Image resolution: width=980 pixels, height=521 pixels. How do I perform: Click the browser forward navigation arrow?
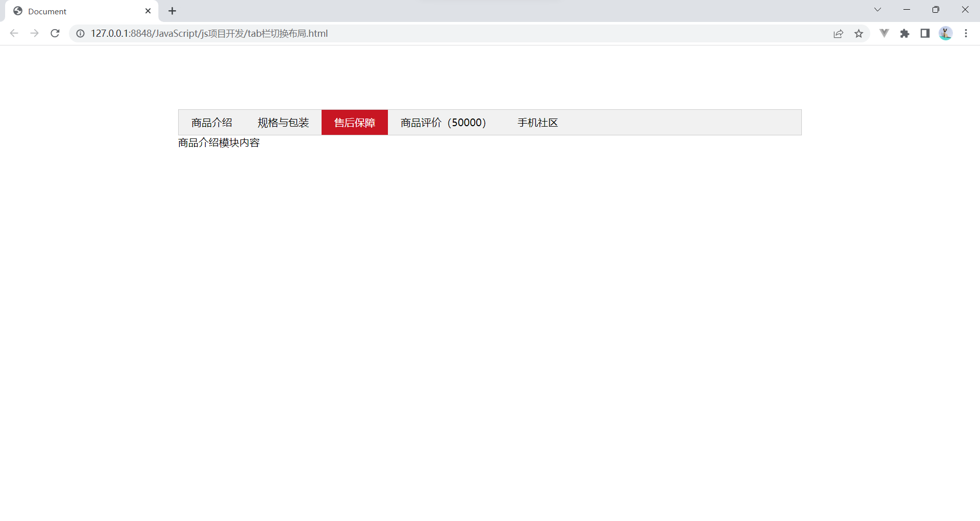pyautogui.click(x=34, y=33)
